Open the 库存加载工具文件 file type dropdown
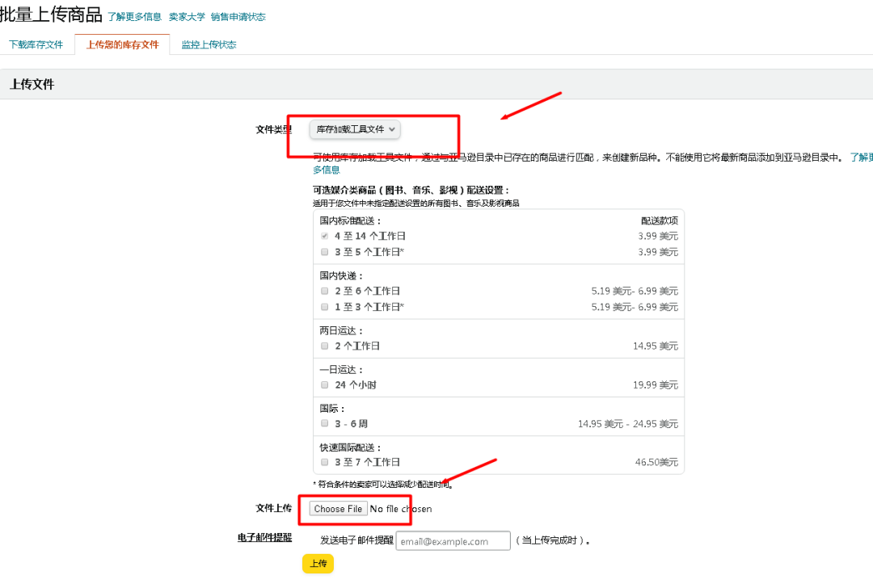The image size is (873, 588). pos(354,128)
